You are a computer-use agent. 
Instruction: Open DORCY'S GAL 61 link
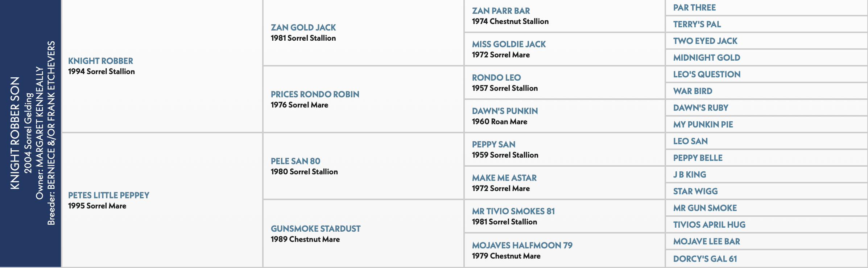[705, 259]
